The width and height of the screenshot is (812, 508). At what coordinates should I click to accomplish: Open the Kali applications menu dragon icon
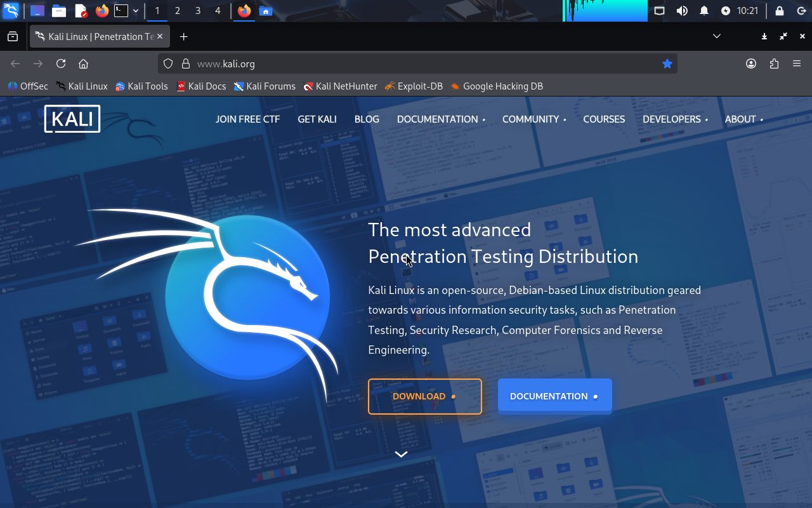click(x=11, y=11)
